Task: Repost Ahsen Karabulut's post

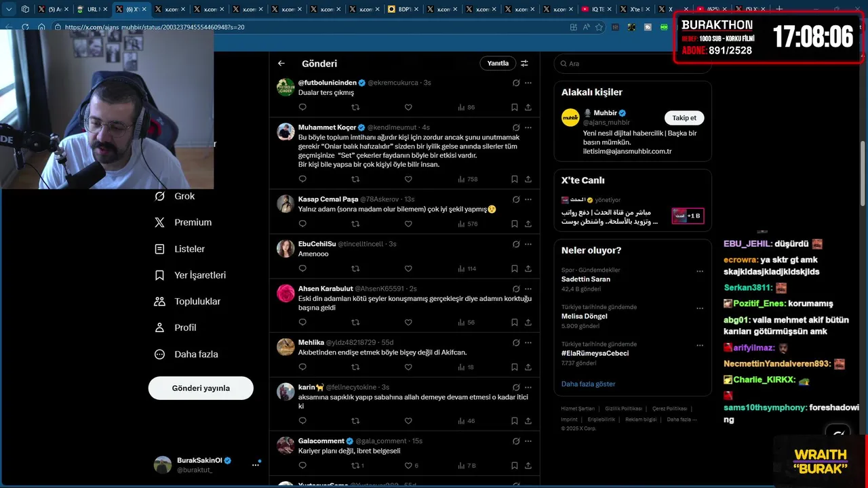Action: pyautogui.click(x=355, y=322)
